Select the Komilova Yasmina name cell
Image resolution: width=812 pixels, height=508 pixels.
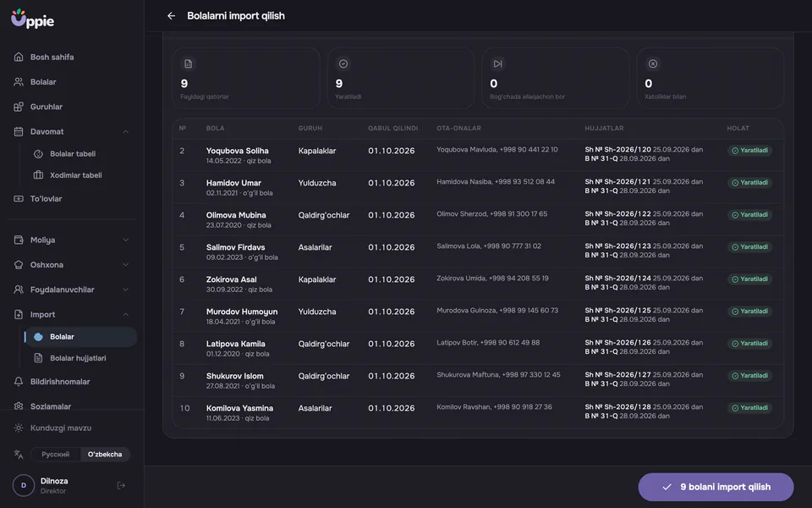[x=239, y=408]
